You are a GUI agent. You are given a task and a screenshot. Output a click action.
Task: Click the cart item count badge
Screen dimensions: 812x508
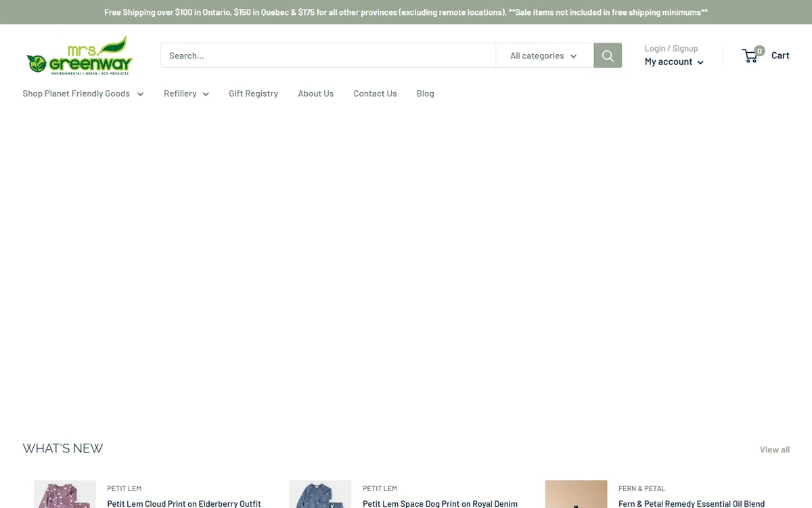(759, 51)
